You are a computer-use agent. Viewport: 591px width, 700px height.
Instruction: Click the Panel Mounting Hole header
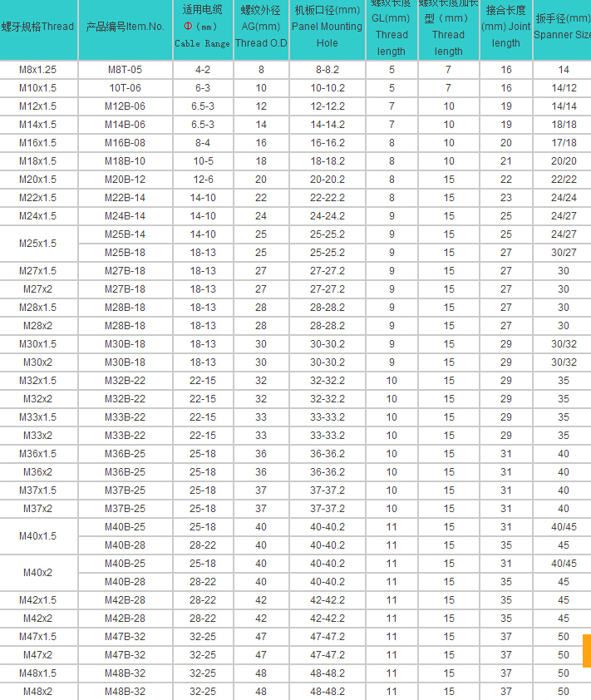328,27
